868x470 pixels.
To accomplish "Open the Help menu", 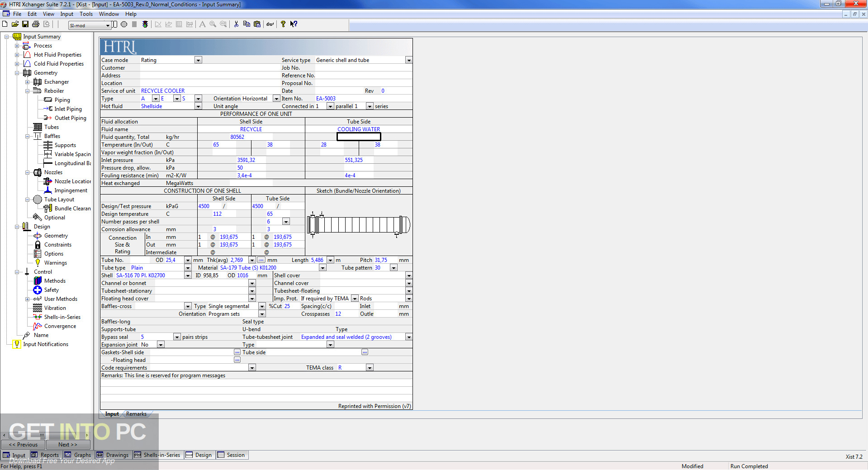I will coord(131,14).
